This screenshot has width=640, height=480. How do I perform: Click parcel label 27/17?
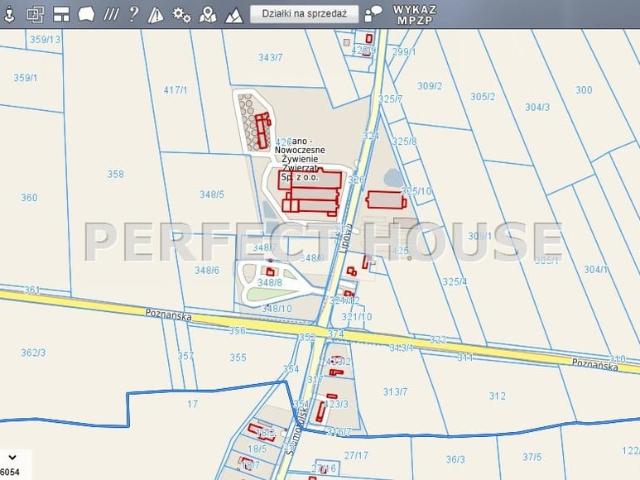coord(356,455)
